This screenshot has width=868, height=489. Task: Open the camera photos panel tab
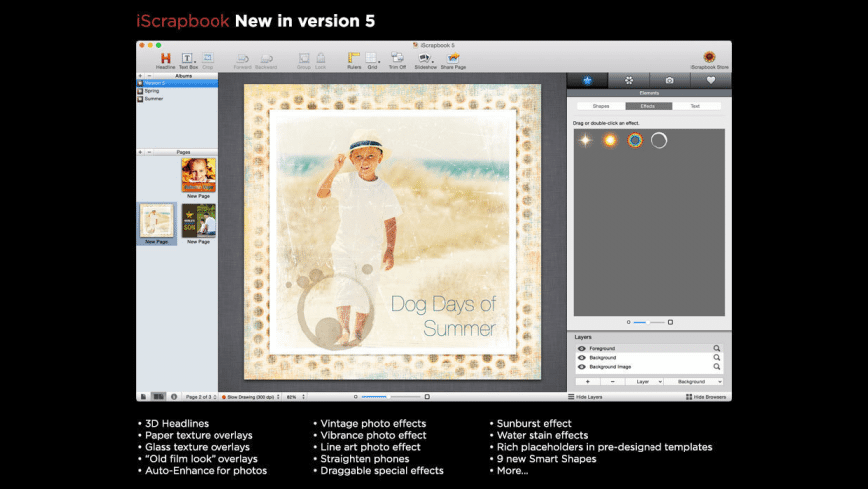[x=669, y=80]
